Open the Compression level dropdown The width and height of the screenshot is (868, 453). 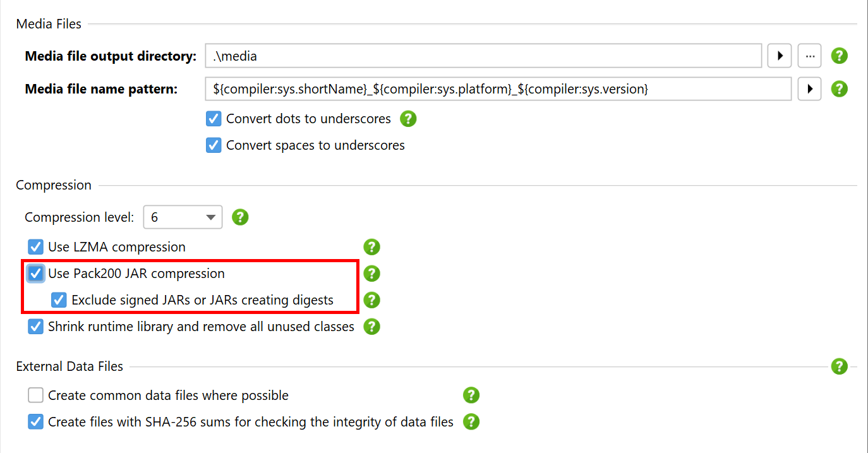pyautogui.click(x=183, y=217)
